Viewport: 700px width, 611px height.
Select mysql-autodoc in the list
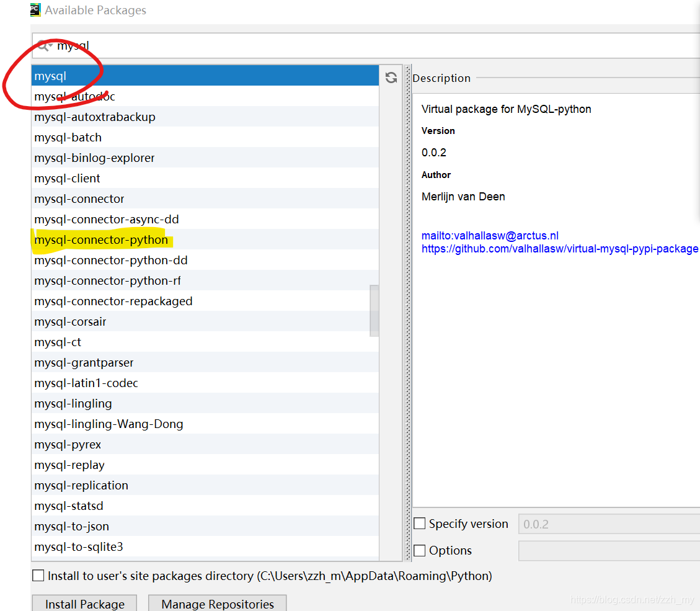(205, 97)
